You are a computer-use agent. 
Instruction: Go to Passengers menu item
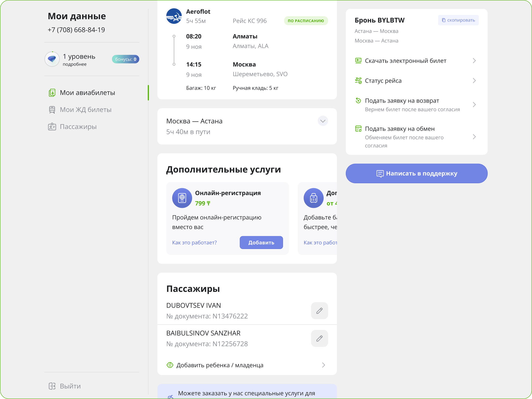tap(78, 127)
